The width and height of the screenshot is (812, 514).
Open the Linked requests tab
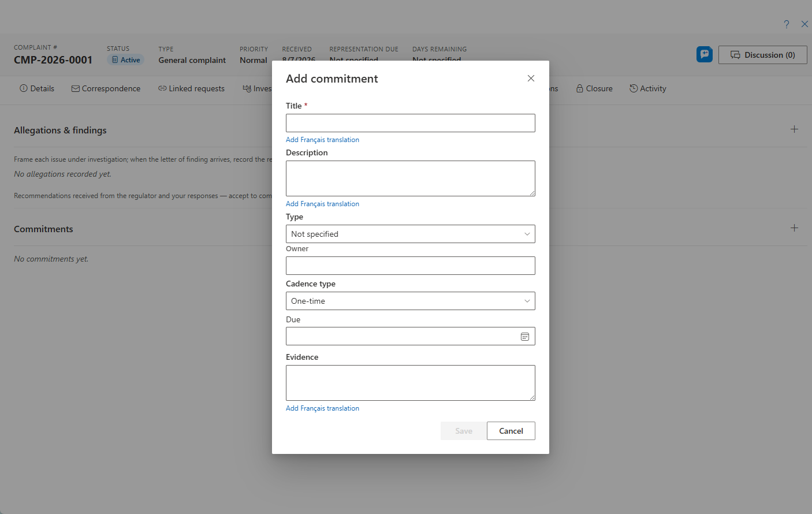point(191,88)
